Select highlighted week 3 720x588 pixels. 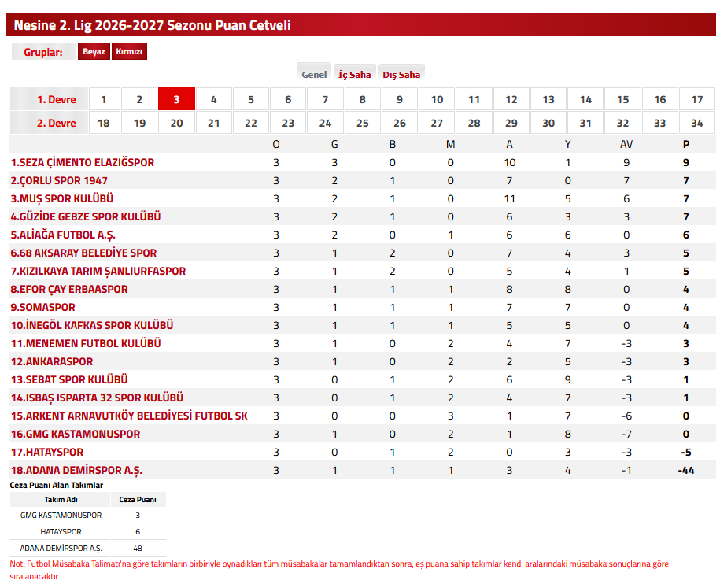tap(176, 99)
